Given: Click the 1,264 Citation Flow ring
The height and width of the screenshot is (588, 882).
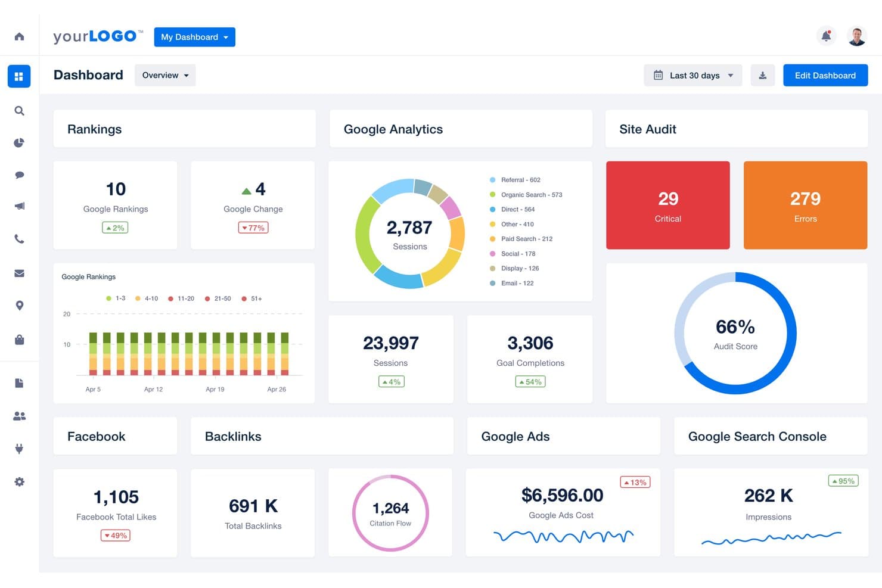Looking at the screenshot, I should [x=390, y=513].
